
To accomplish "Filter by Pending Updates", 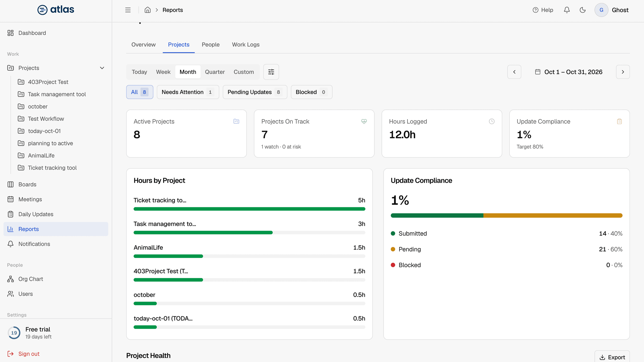I will click(x=255, y=92).
